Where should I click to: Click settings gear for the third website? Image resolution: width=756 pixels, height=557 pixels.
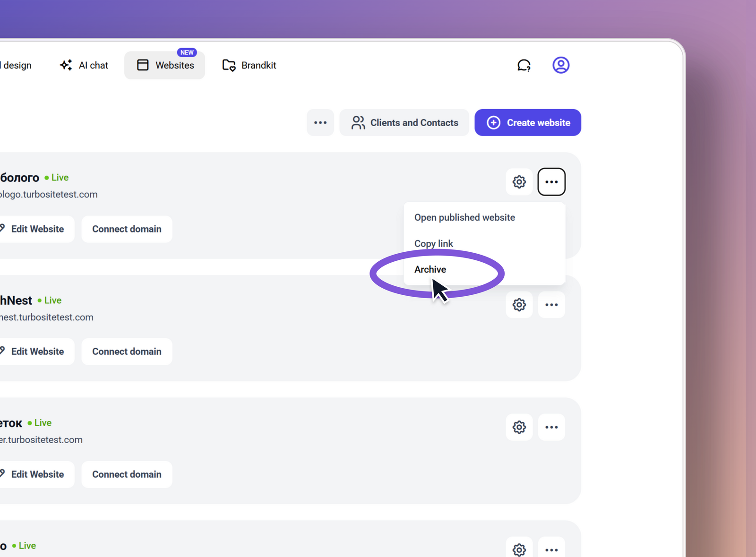pyautogui.click(x=519, y=427)
